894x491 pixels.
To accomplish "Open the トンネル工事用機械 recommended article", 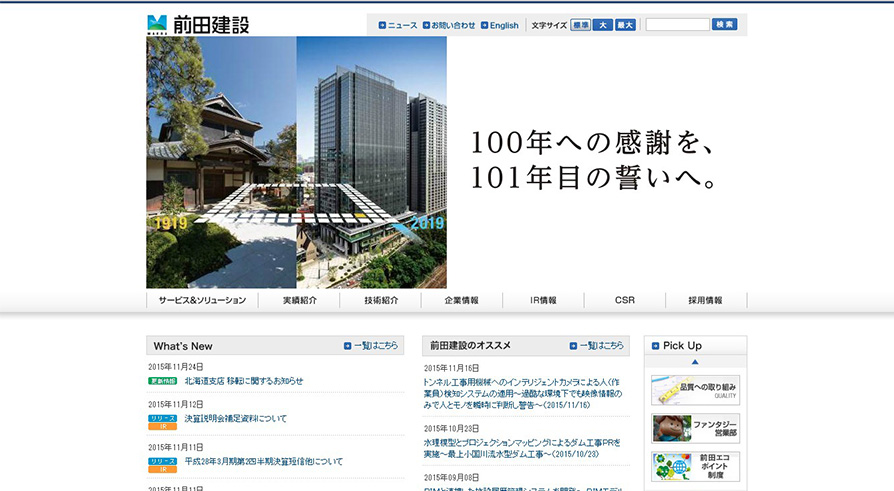I will tap(522, 393).
